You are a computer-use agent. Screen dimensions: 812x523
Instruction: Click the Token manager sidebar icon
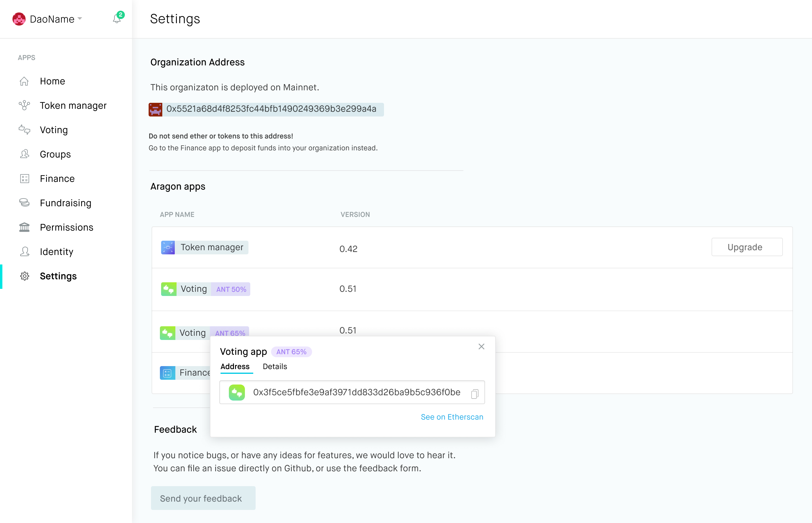[24, 105]
